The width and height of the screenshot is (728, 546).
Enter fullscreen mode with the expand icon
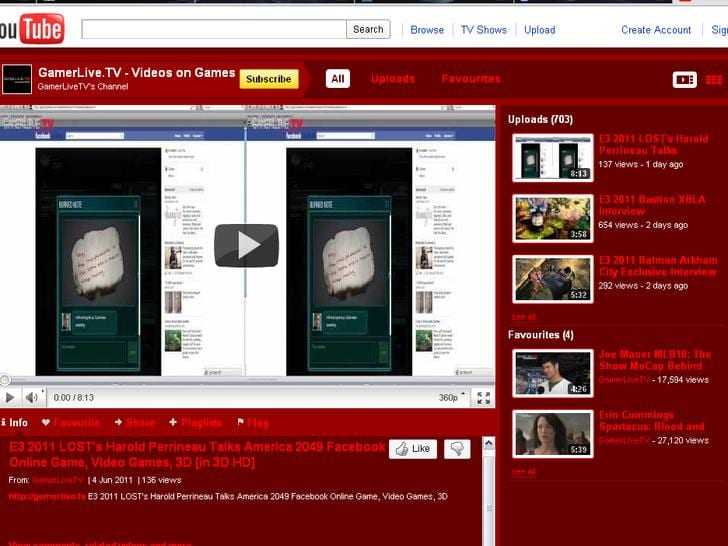tap(483, 398)
